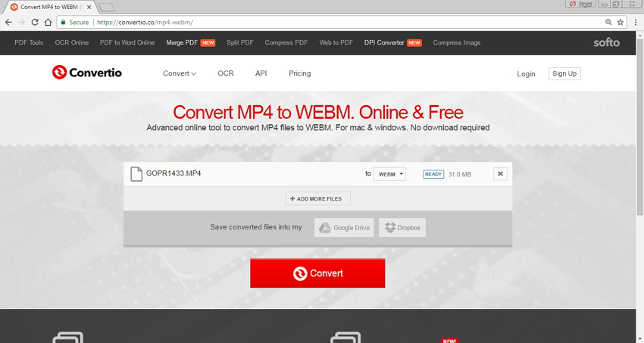Click the Sign Up button
Image resolution: width=644 pixels, height=343 pixels.
point(564,74)
